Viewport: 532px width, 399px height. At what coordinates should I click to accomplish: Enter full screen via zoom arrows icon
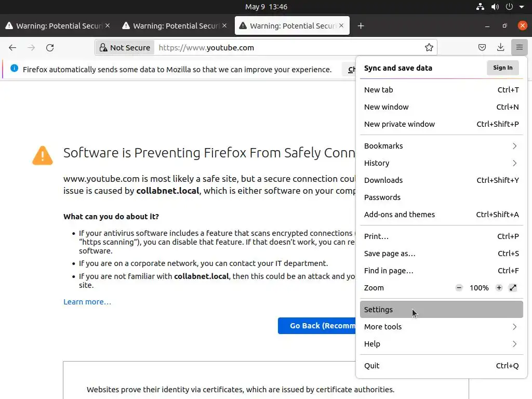513,288
